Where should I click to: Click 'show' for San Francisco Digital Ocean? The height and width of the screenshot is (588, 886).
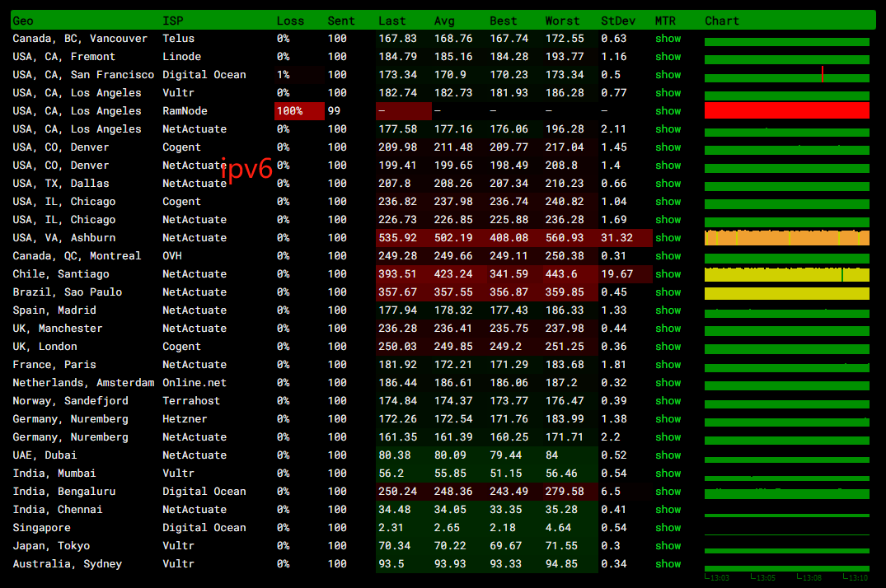(x=668, y=75)
